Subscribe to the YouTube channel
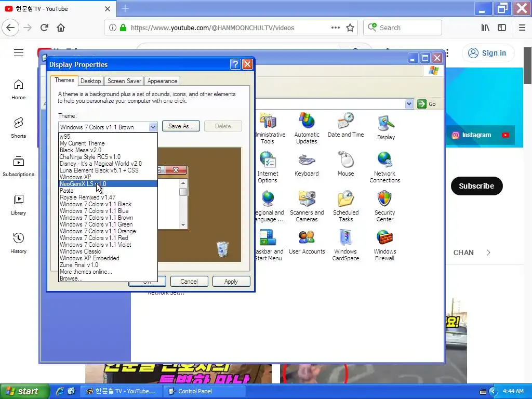The width and height of the screenshot is (532, 399). pos(476,186)
